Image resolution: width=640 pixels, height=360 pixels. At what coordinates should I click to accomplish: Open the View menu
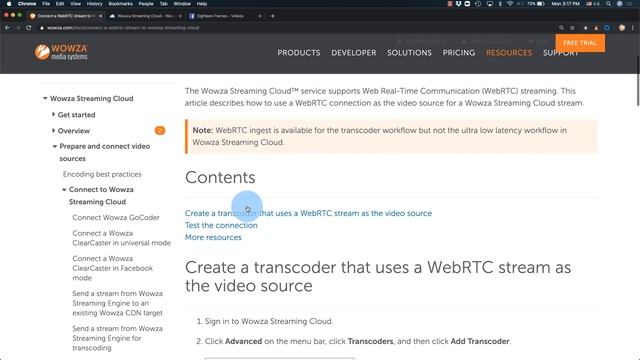tap(76, 4)
